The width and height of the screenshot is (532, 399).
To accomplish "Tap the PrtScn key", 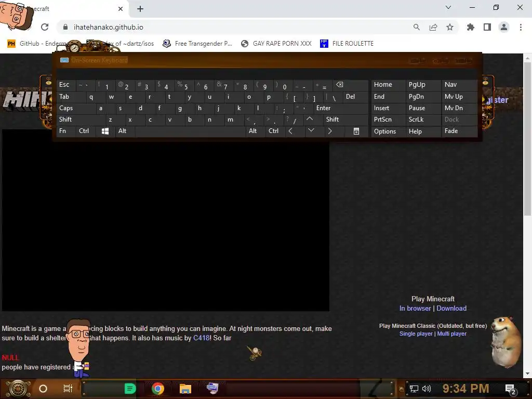I will click(388, 119).
